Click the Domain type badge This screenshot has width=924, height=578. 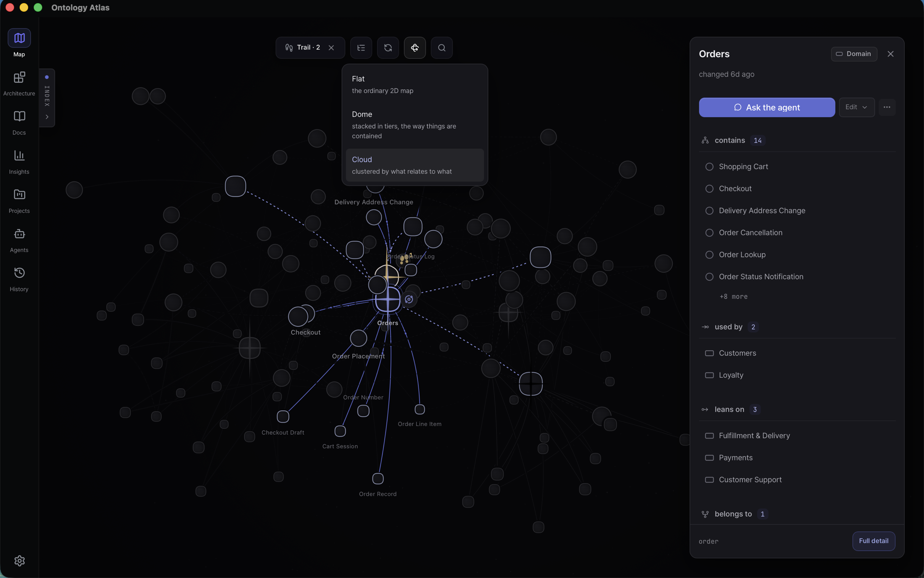[854, 54]
